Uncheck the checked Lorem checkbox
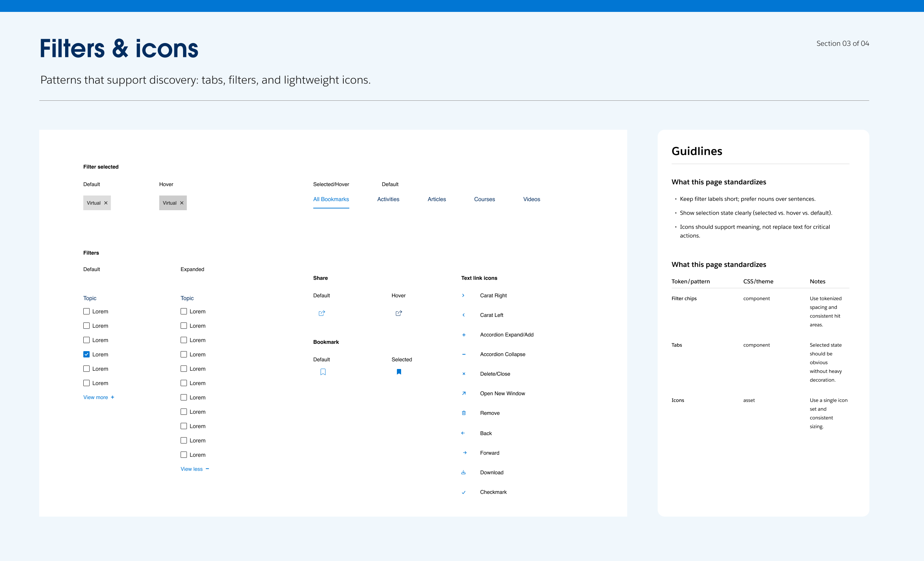924x561 pixels. click(x=86, y=354)
